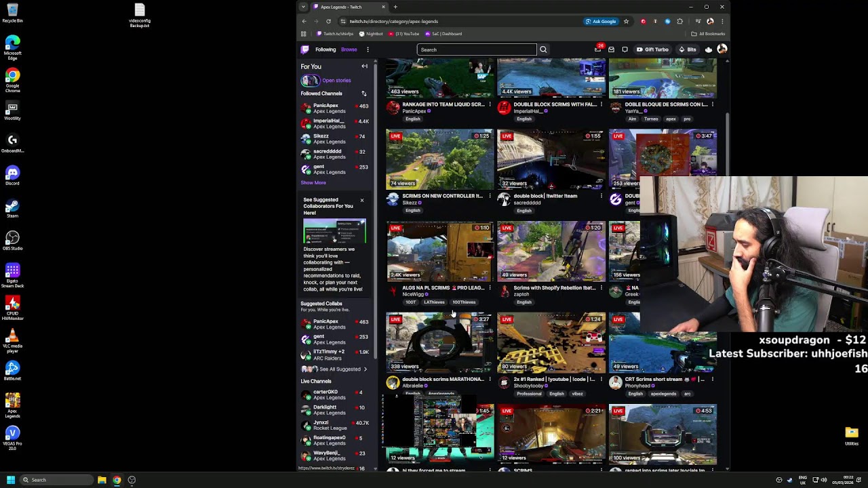Image resolution: width=868 pixels, height=488 pixels.
Task: Bookmark this page with the star icon
Action: coord(626,21)
